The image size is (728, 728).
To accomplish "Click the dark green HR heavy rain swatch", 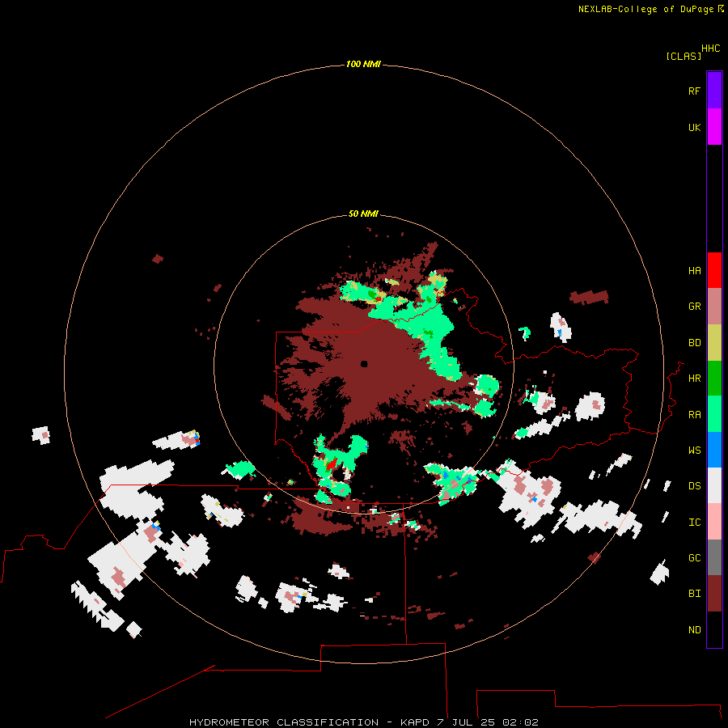I will (714, 379).
